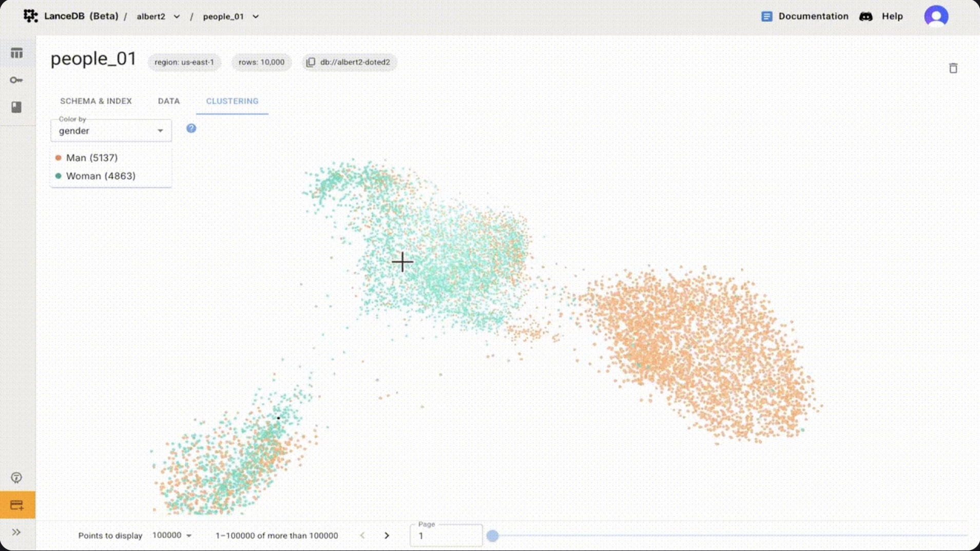Open the tables icon in sidebar
Viewport: 980px width, 551px height.
[16, 53]
